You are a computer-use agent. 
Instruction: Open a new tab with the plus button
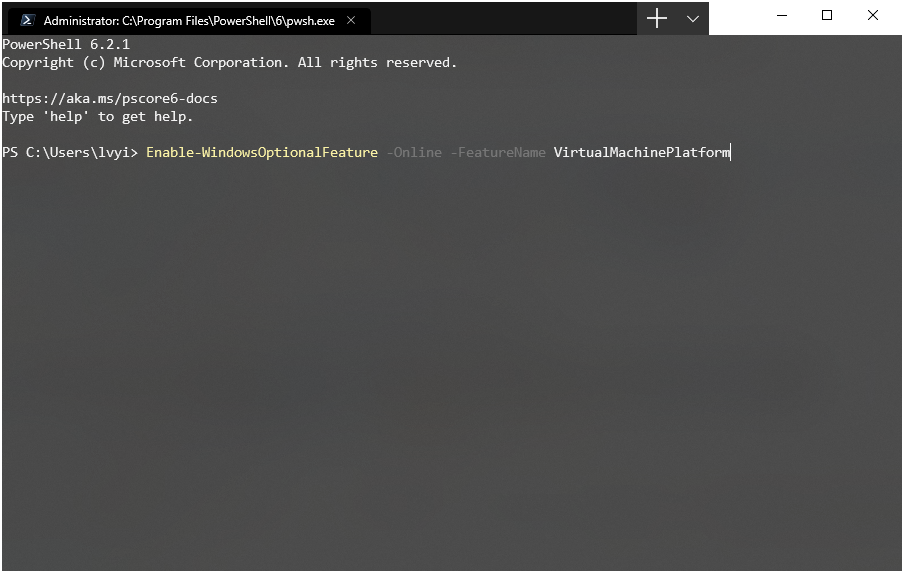(x=657, y=19)
